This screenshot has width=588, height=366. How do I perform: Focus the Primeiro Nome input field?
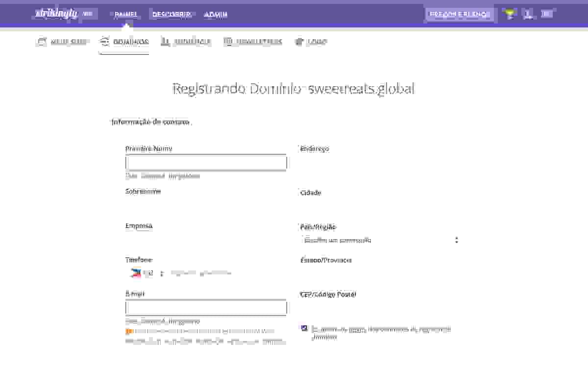pos(206,163)
